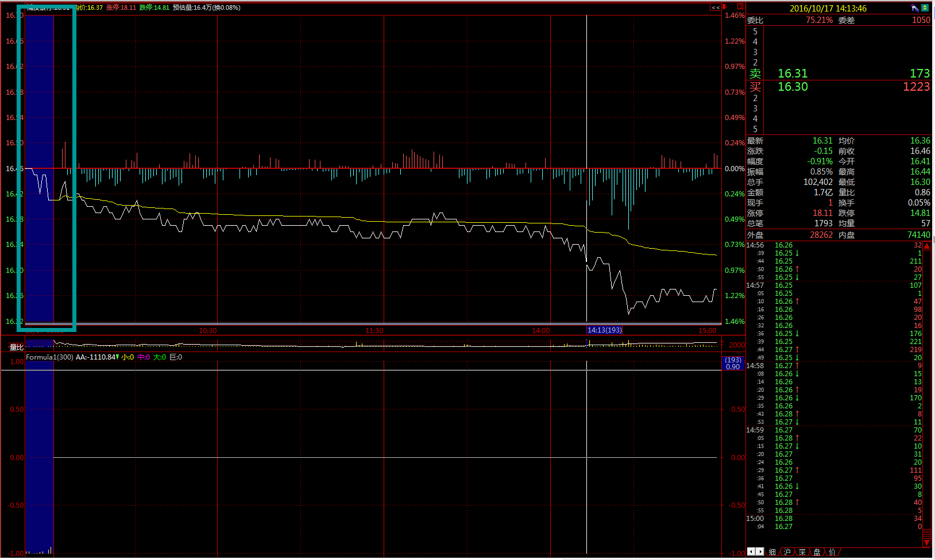Image resolution: width=935 pixels, height=560 pixels.
Task: Click the green double-up-chevron icon
Action: (x=925, y=8)
